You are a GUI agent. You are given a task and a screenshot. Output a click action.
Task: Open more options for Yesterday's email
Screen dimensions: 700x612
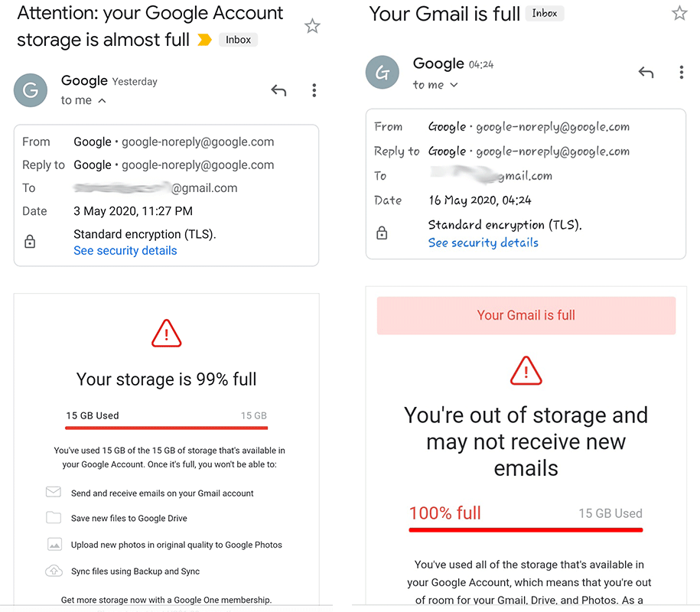pos(314,90)
